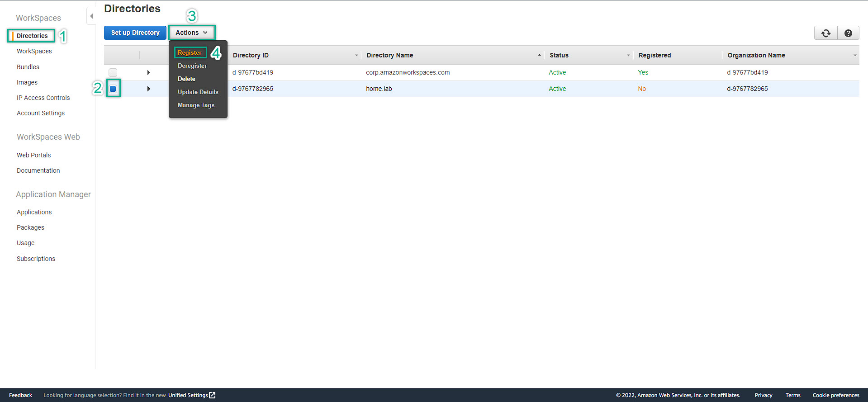This screenshot has height=402, width=868.
Task: Open Web Portals link
Action: coord(34,155)
